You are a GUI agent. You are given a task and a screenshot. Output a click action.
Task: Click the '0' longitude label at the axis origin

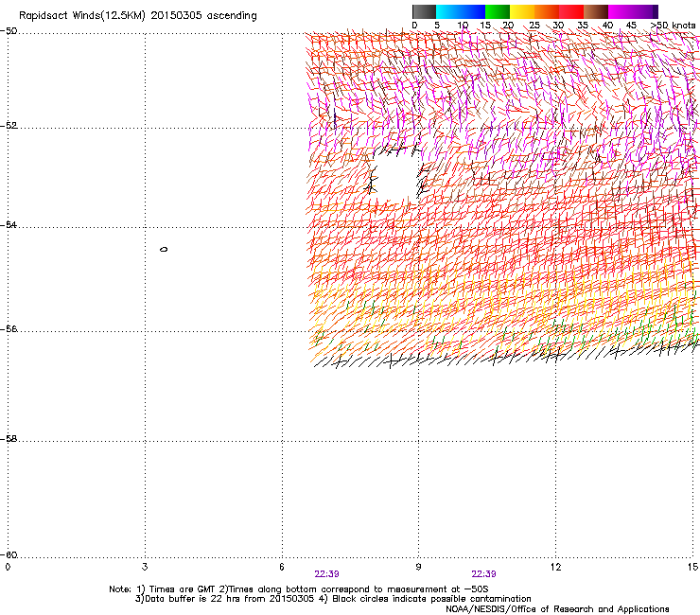coord(8,567)
